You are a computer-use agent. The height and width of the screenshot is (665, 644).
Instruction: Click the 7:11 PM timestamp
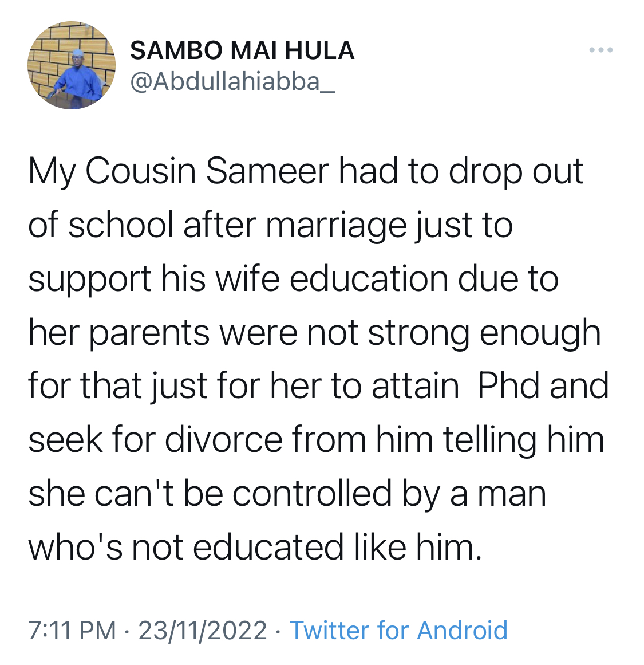[72, 630]
